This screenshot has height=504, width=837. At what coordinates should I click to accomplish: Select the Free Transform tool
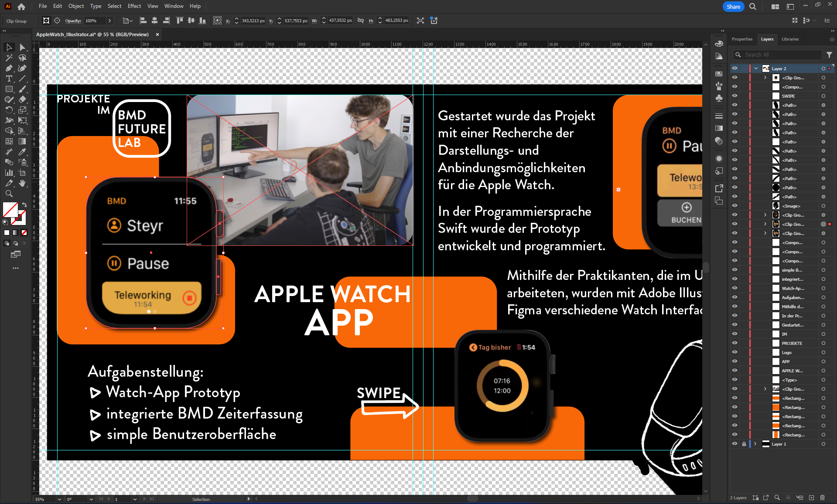click(22, 120)
